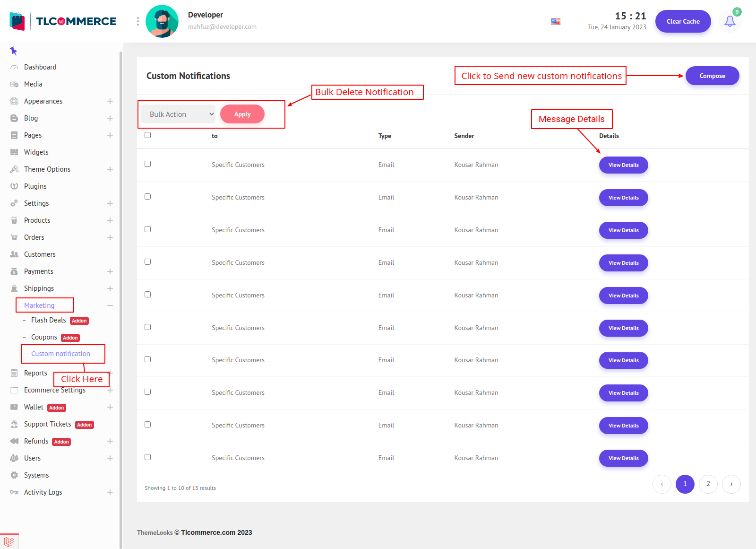This screenshot has height=549, width=756.
Task: Click the Developer profile avatar
Action: point(162,21)
